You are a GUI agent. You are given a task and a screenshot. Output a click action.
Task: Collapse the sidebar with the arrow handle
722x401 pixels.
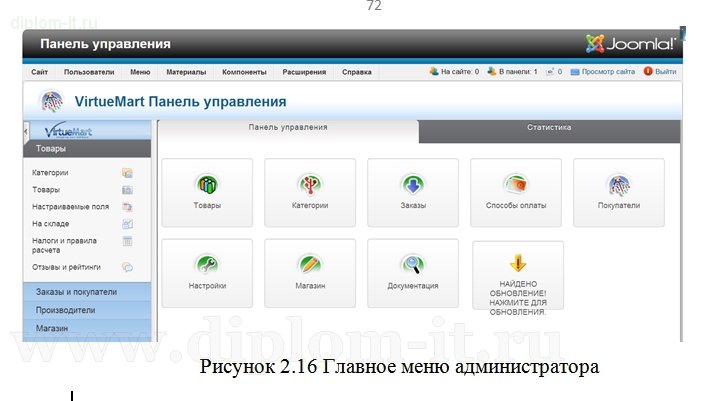pos(26,131)
